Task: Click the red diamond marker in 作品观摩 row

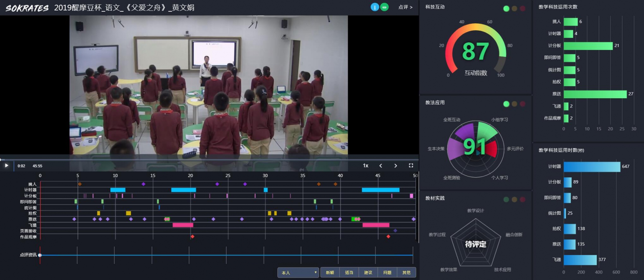Action: [192, 237]
